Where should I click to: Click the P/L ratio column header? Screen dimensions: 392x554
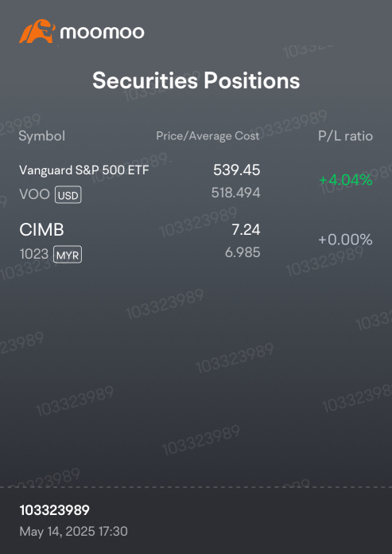tap(345, 136)
